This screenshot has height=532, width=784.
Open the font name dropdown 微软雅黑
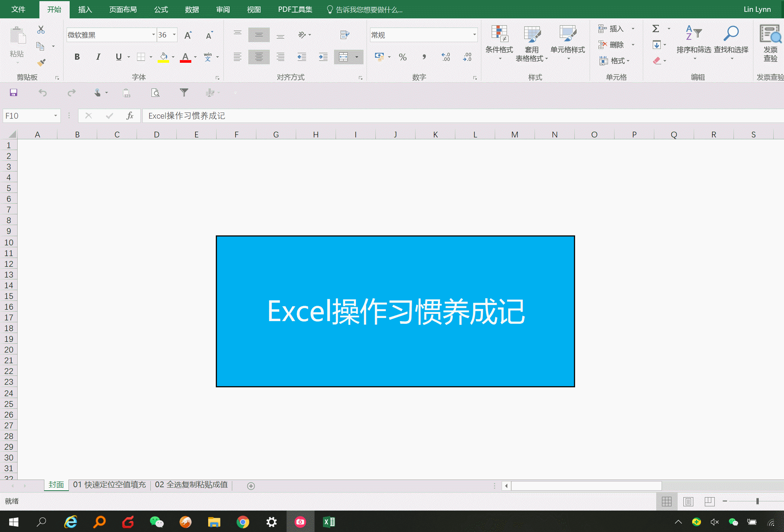[153, 35]
